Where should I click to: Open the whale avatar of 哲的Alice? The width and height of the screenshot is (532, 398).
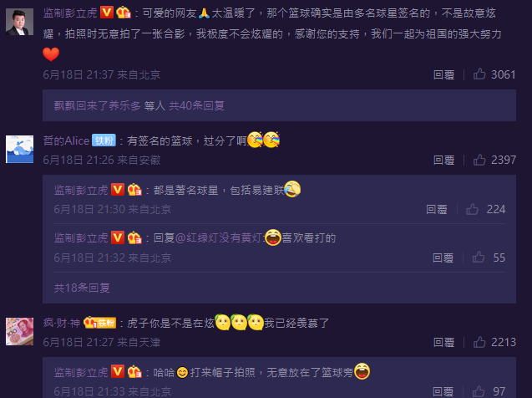click(20, 149)
